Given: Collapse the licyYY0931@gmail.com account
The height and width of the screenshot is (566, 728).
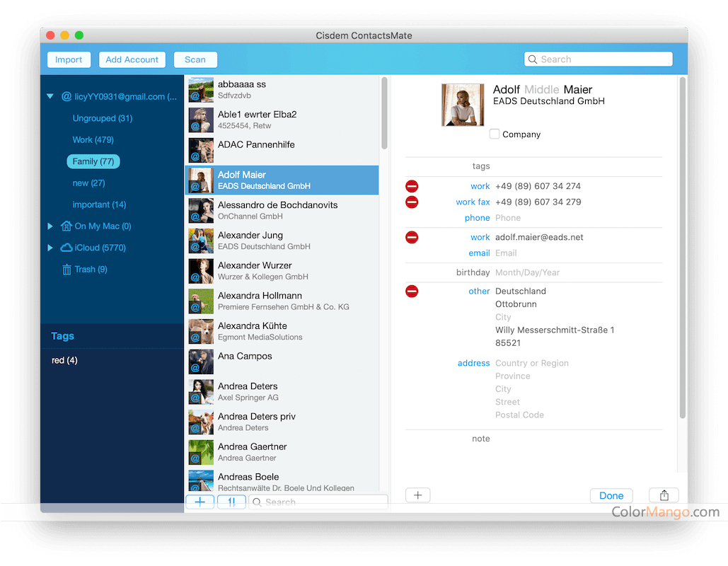Looking at the screenshot, I should coord(50,97).
